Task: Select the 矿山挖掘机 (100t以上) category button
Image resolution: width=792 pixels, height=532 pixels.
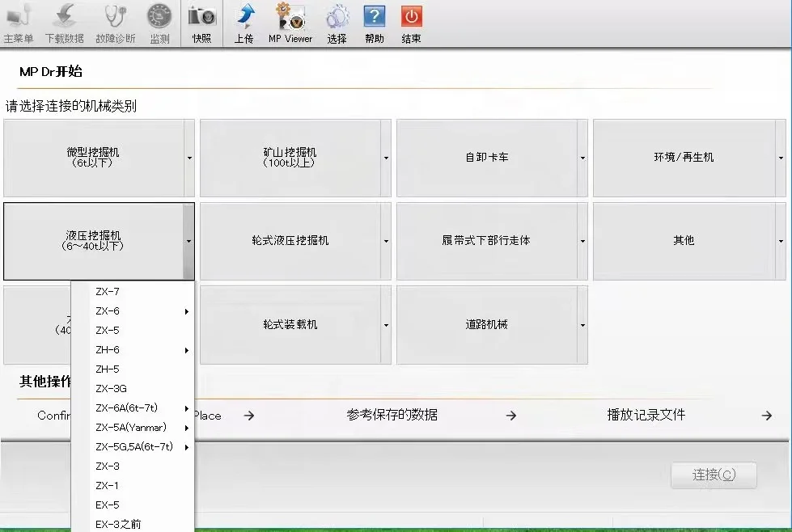Action: (290, 158)
